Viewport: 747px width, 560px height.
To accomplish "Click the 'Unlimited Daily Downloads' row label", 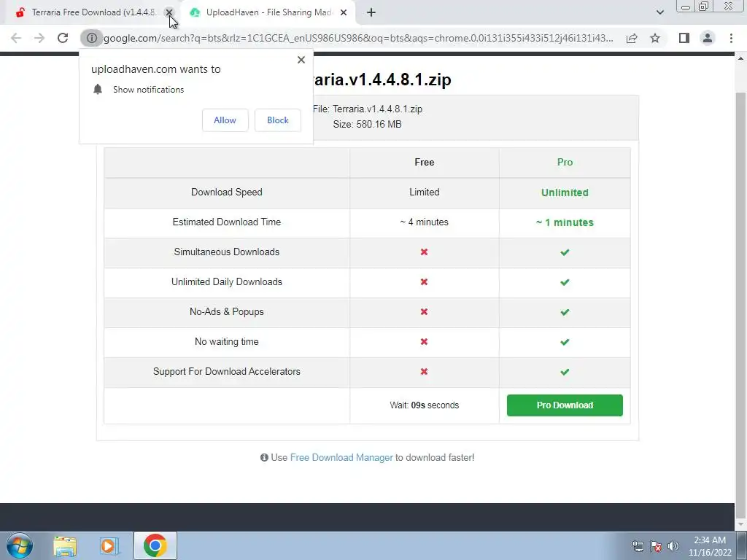I will [227, 282].
